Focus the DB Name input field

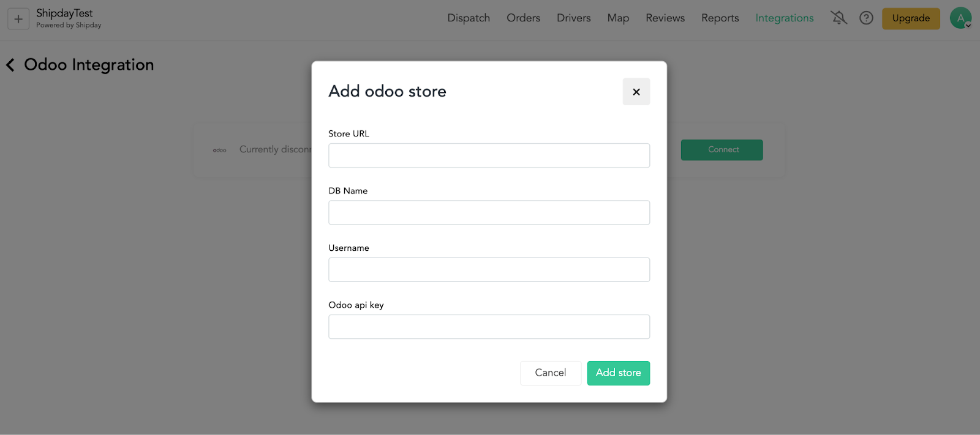(489, 212)
